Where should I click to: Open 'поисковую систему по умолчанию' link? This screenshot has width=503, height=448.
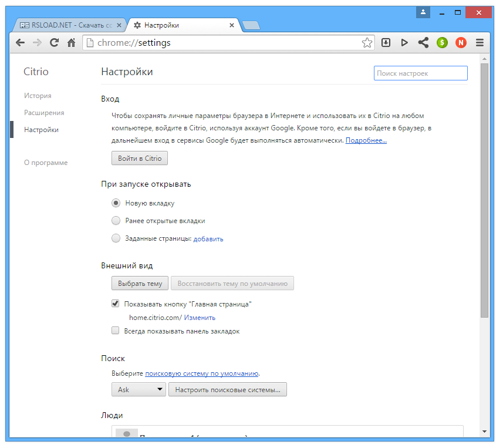[x=202, y=373]
